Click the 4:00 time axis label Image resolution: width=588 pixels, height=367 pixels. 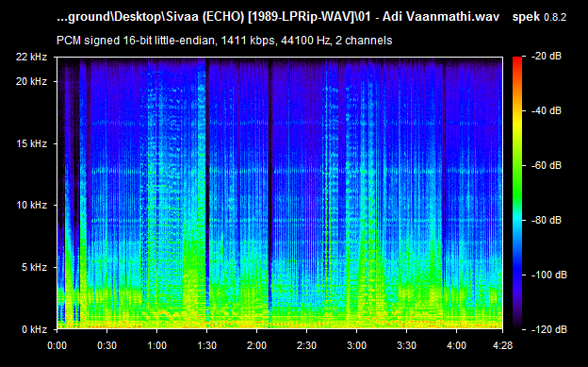456,345
